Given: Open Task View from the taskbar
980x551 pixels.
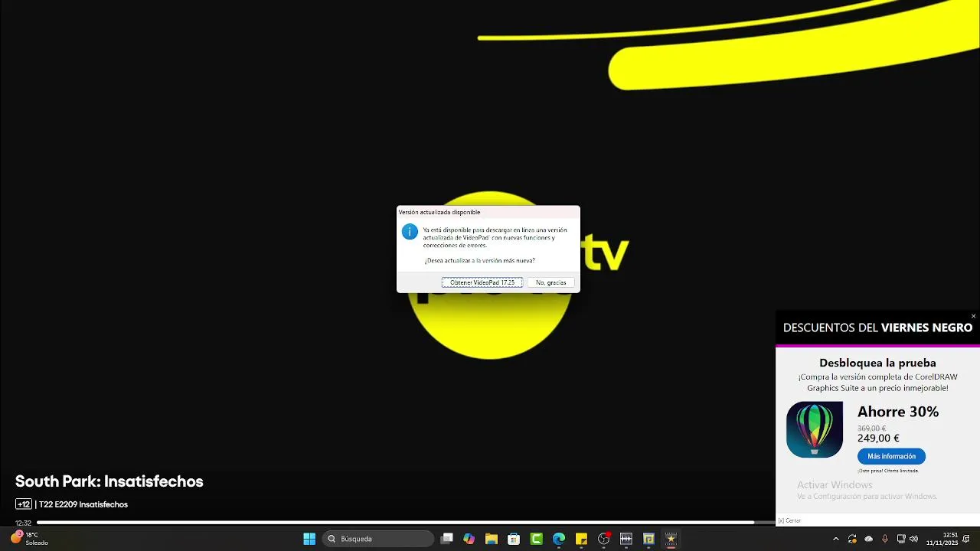Looking at the screenshot, I should pyautogui.click(x=447, y=539).
